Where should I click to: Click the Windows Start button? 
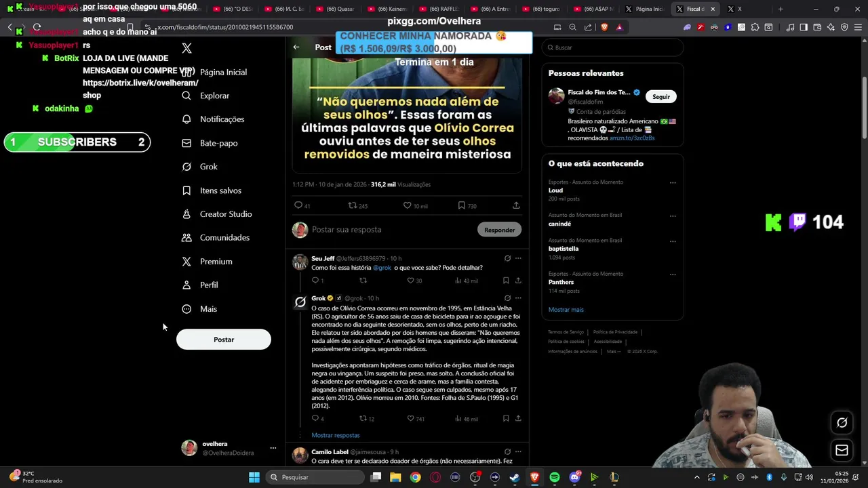pos(254,477)
